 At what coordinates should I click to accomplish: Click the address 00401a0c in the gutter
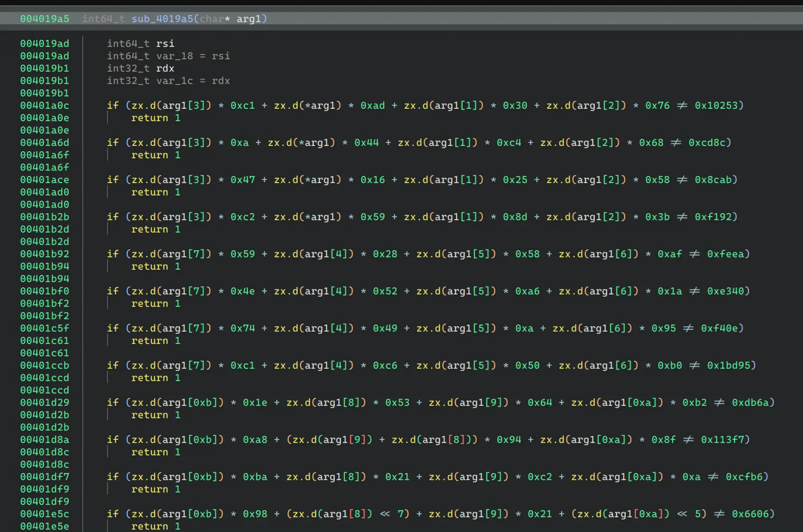tap(44, 106)
